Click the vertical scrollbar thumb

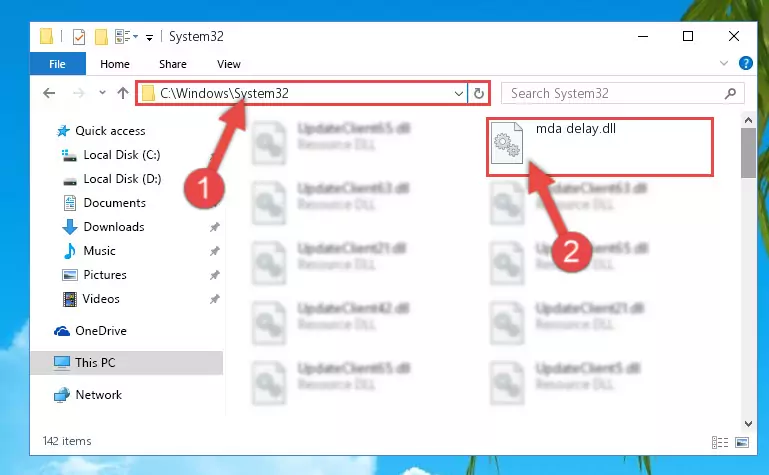pyautogui.click(x=748, y=153)
